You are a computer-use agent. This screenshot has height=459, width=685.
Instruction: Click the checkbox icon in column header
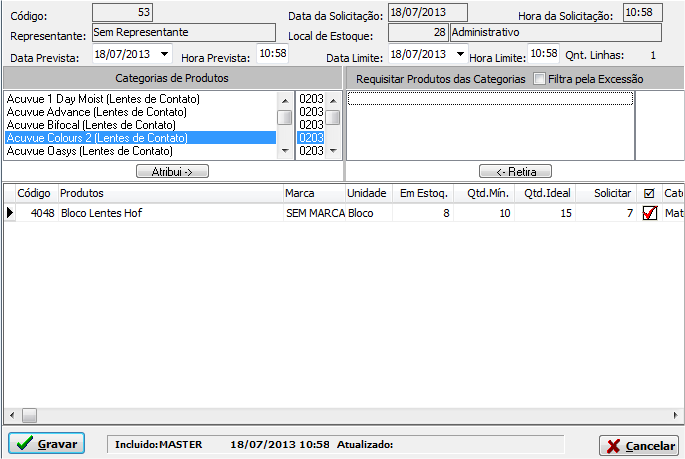(649, 193)
